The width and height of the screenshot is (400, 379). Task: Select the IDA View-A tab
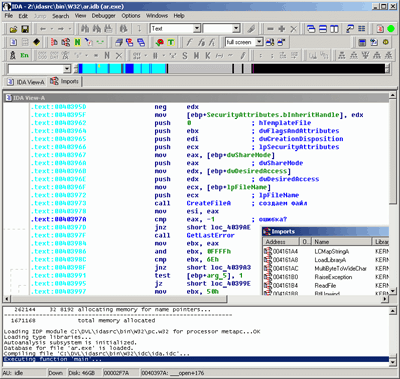coord(26,82)
